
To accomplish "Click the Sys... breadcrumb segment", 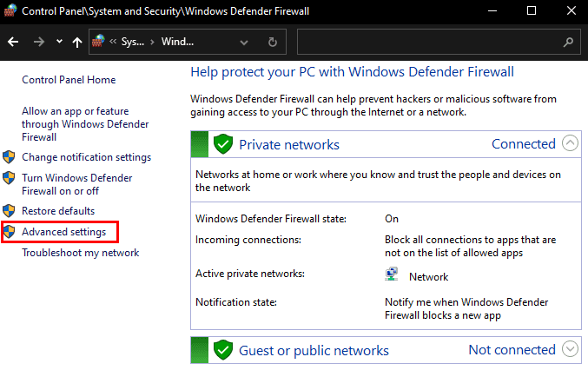I will click(132, 42).
